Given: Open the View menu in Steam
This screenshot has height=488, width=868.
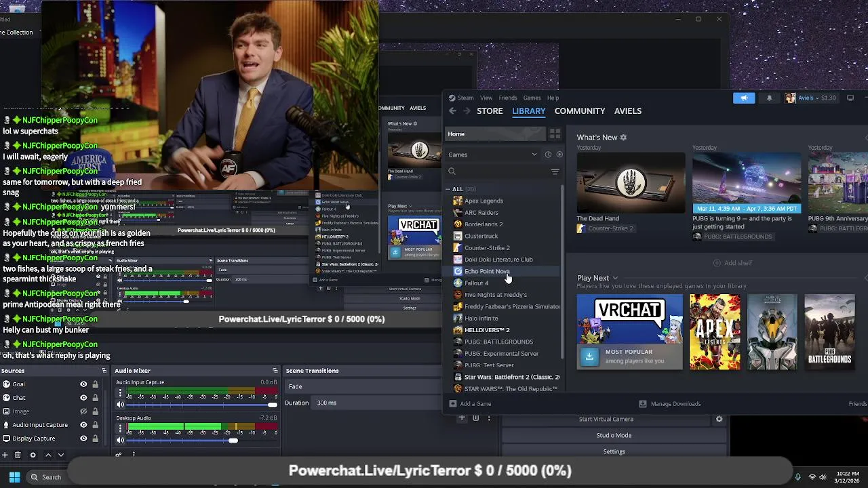Looking at the screenshot, I should click(x=486, y=98).
